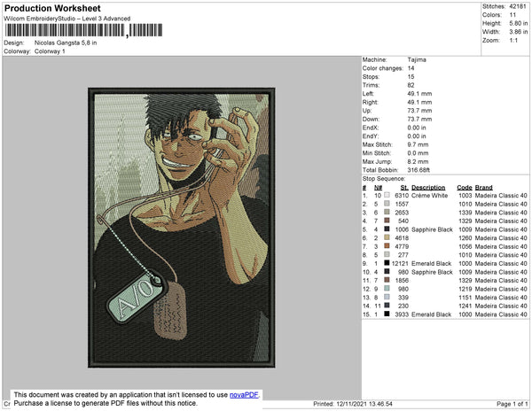
Task: Click the barcode under the Wilcom header
Action: point(83,30)
